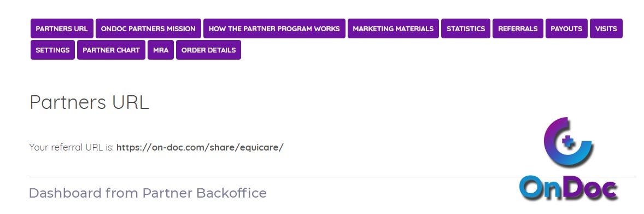Select the Partner Chart tab
Screen dimensions: 644x214
pyautogui.click(x=112, y=50)
